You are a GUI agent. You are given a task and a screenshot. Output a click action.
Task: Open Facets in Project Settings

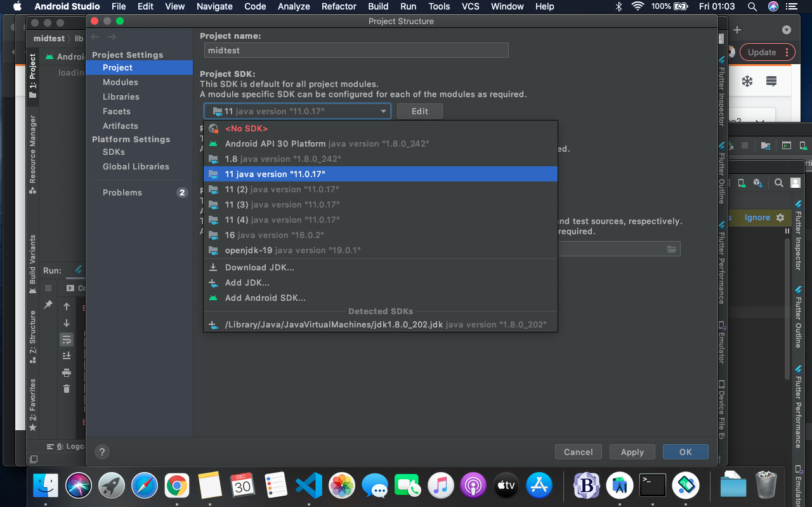pos(117,111)
